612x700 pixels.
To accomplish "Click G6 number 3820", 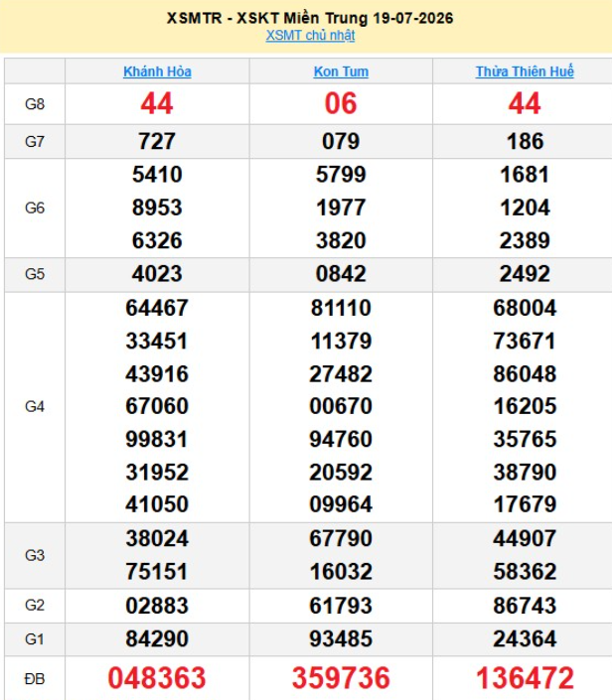I will [341, 240].
